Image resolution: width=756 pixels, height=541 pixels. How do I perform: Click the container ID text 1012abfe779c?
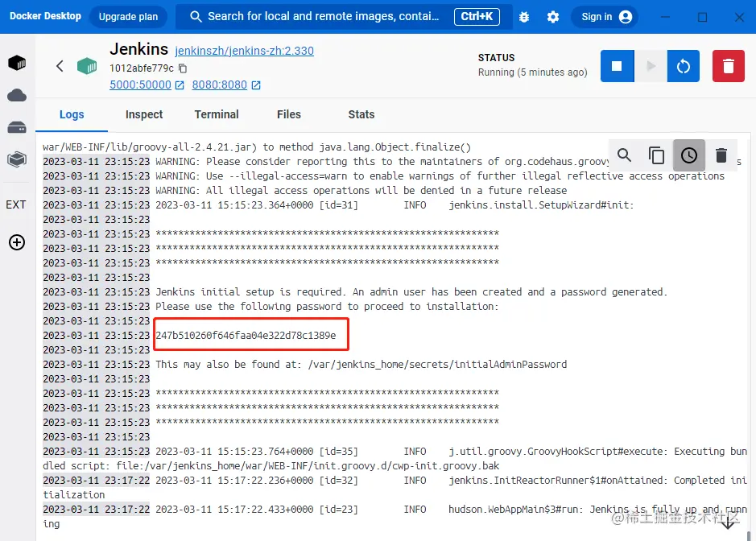pyautogui.click(x=142, y=68)
